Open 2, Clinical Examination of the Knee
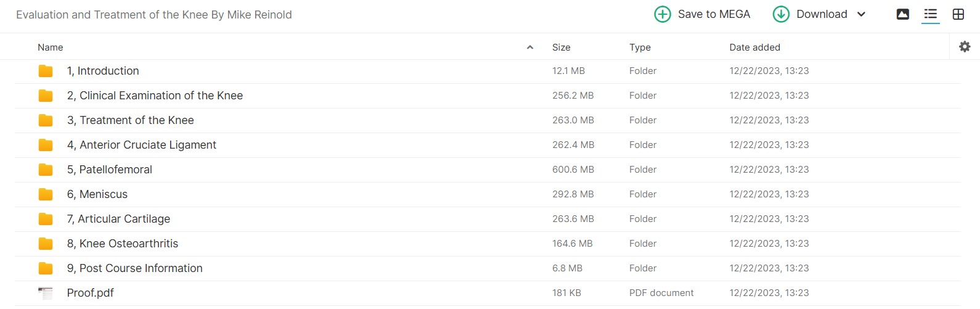Image resolution: width=980 pixels, height=309 pixels. [x=155, y=96]
